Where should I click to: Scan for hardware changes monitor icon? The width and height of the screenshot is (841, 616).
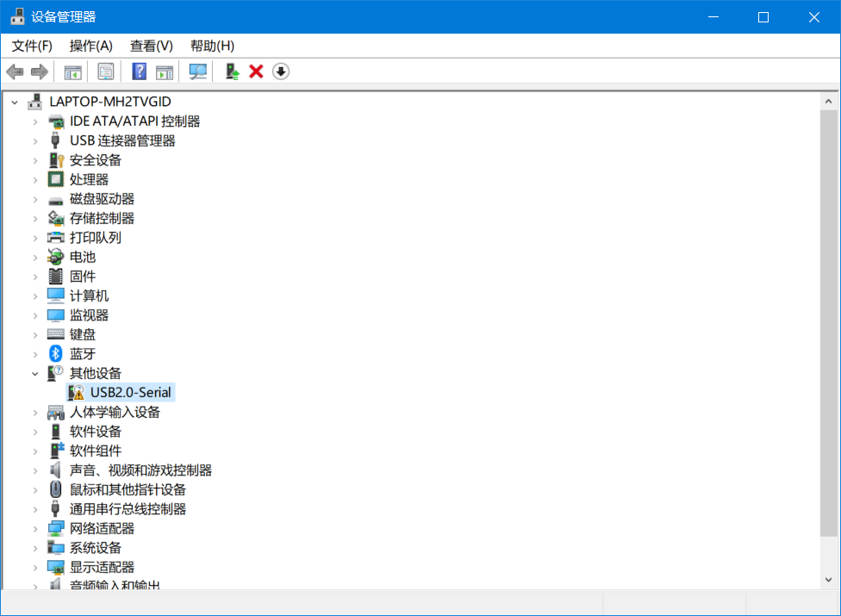[198, 72]
